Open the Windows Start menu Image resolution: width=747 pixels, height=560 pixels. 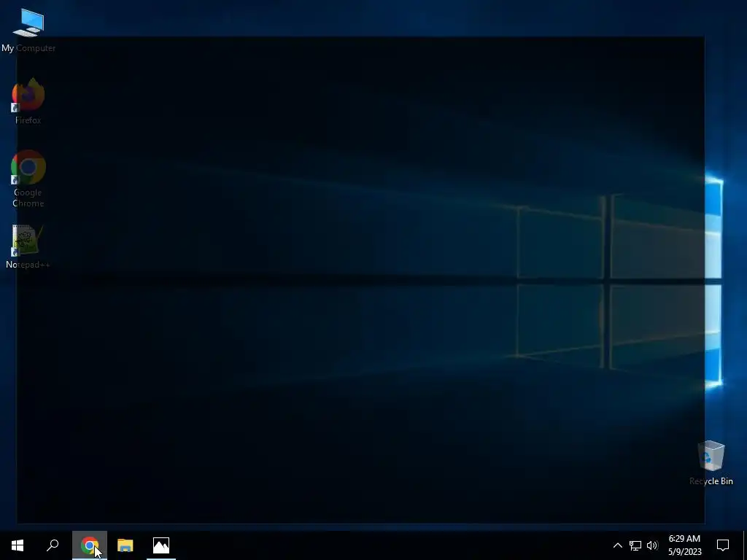coord(18,545)
